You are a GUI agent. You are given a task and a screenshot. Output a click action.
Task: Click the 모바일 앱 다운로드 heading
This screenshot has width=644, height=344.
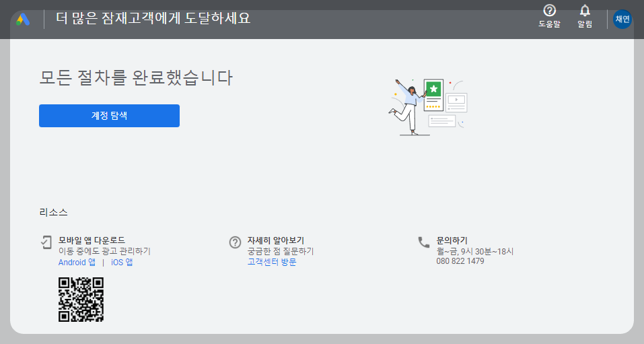tap(92, 240)
